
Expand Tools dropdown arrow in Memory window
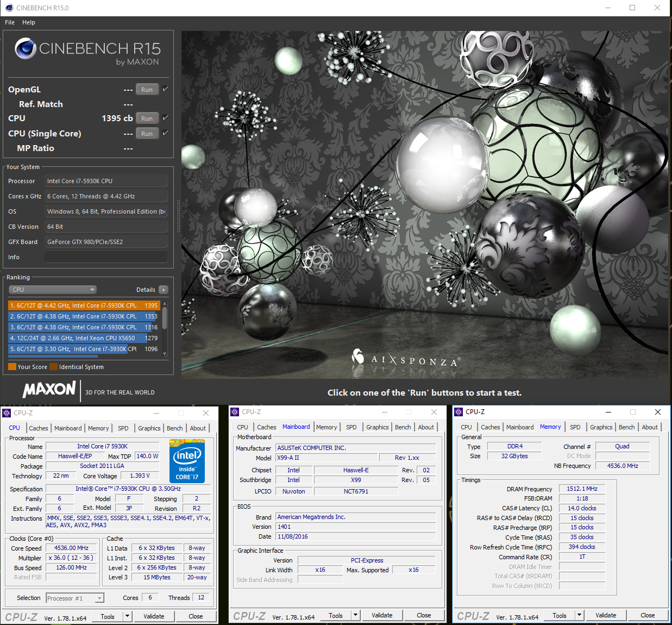point(579,615)
